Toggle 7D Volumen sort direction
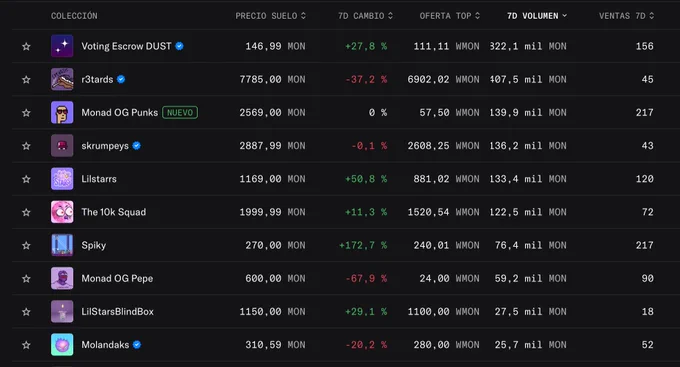Screen dimensions: 680x367 (x=537, y=16)
